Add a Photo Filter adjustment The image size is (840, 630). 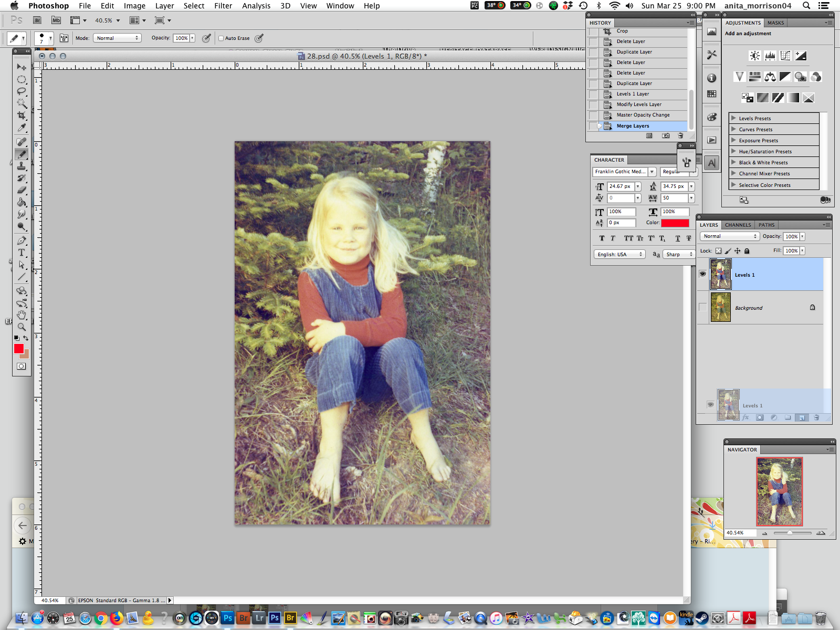click(801, 77)
